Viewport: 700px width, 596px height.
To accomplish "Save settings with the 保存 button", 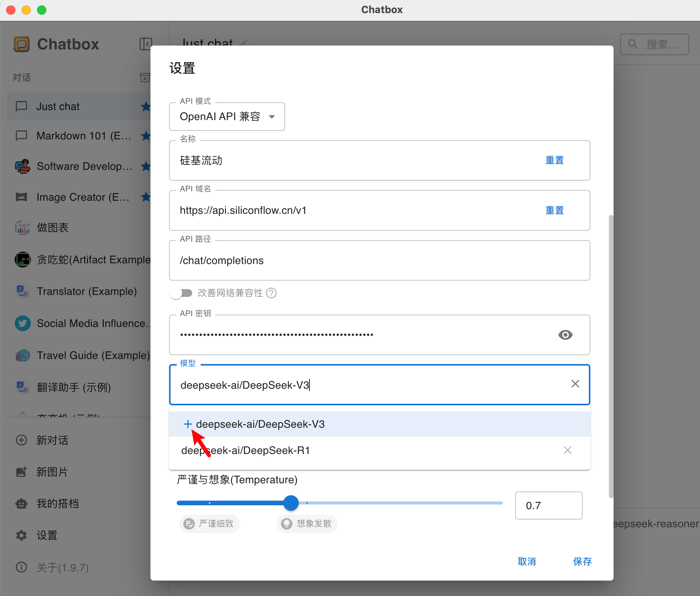I will (x=583, y=562).
